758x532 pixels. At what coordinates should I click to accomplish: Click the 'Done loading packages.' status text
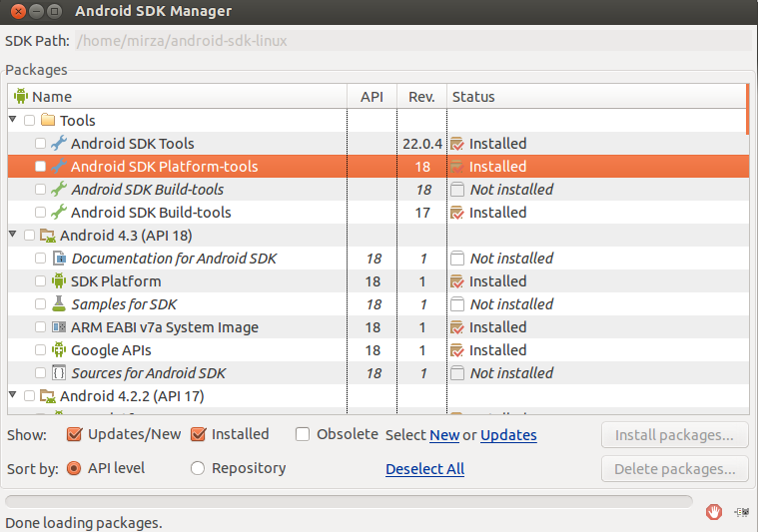(84, 523)
